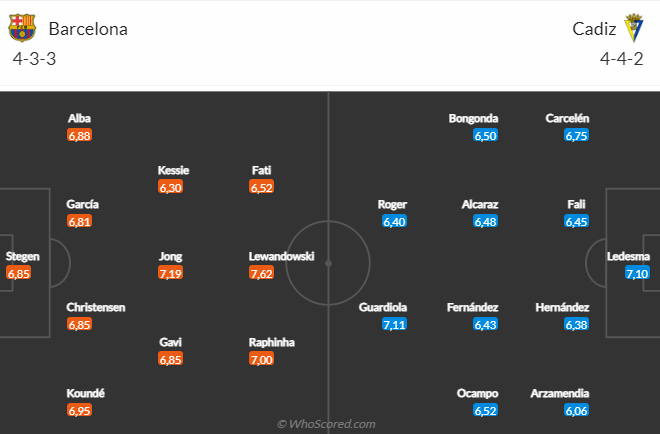Select Ocampo's 6.52 rating badge
This screenshot has height=434, width=660.
485,410
